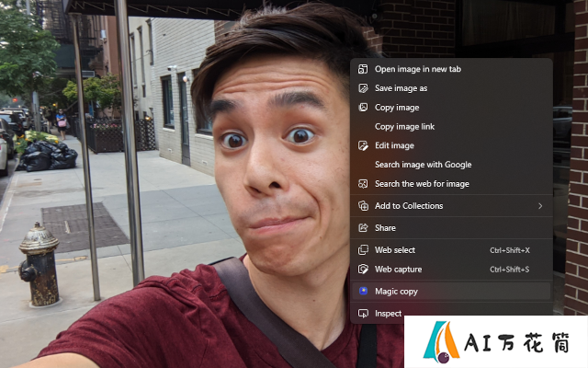The width and height of the screenshot is (588, 368).
Task: Click the Inspect icon
Action: coord(363,313)
